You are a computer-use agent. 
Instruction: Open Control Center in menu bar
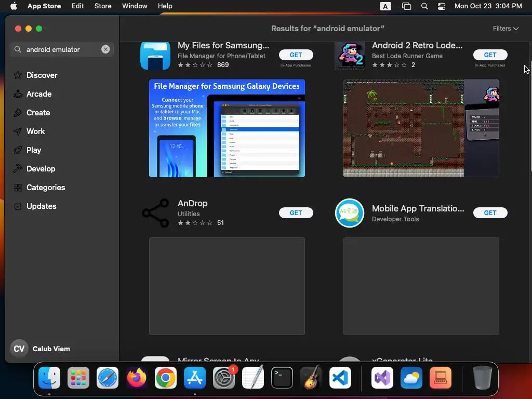pyautogui.click(x=442, y=6)
